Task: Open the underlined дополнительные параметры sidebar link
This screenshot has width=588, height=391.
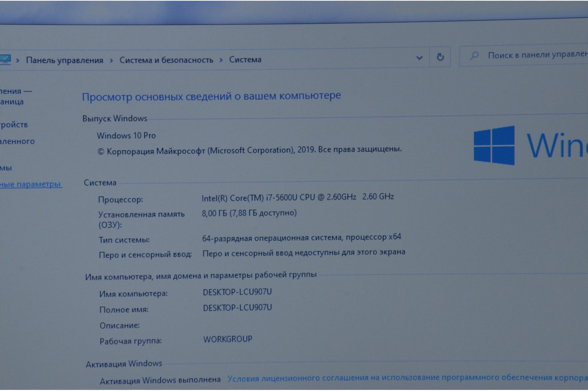Action: pyautogui.click(x=30, y=184)
